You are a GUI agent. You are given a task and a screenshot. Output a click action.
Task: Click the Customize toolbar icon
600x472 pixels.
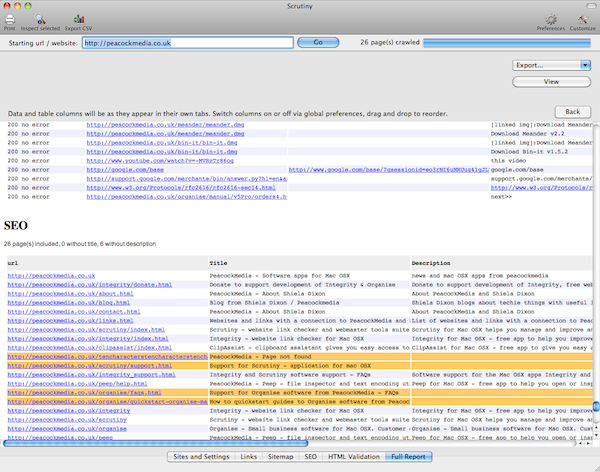click(x=582, y=22)
